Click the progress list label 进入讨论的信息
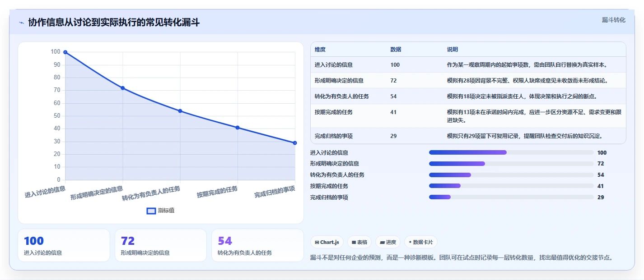Screen dimensions: 644x280 tap(329, 153)
